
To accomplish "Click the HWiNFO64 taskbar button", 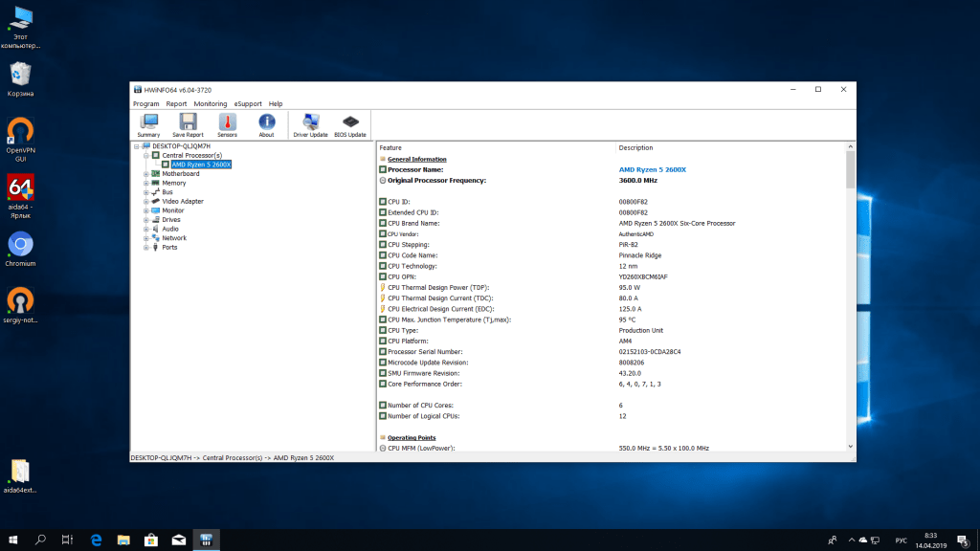I will coord(207,540).
